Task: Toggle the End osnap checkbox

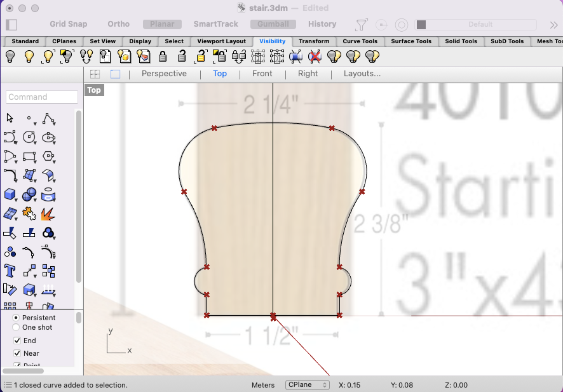Action: (17, 341)
